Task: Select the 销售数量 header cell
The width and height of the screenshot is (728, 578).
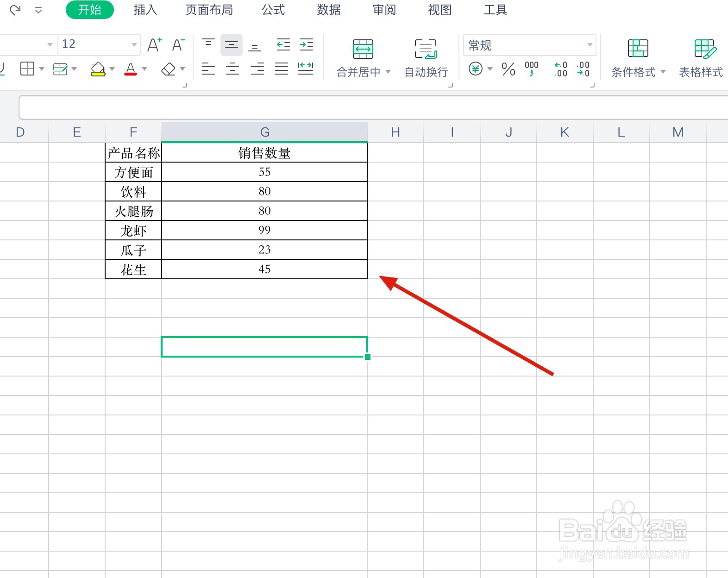Action: click(x=264, y=153)
